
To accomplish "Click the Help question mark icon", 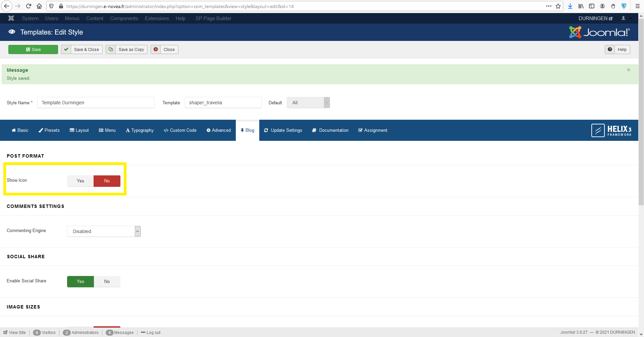I will click(610, 49).
